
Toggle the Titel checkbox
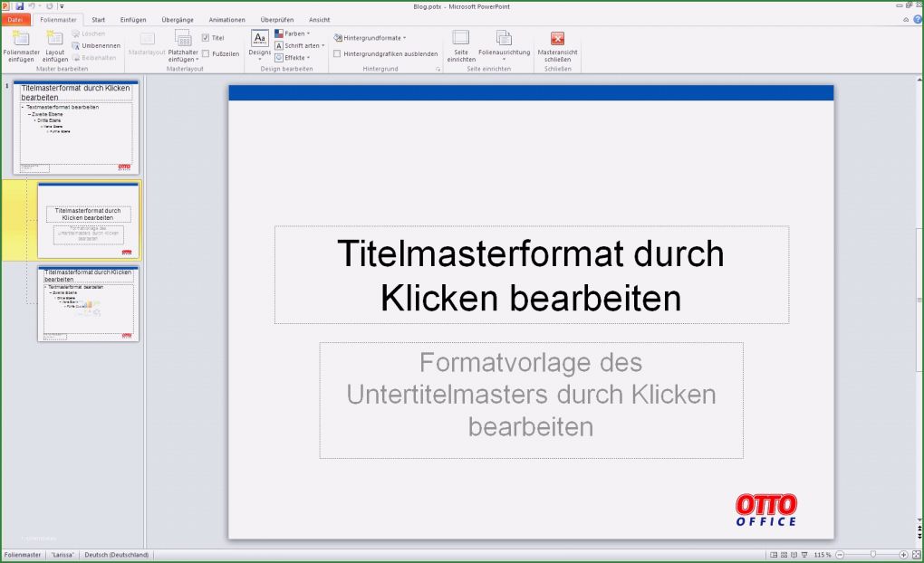pyautogui.click(x=206, y=37)
